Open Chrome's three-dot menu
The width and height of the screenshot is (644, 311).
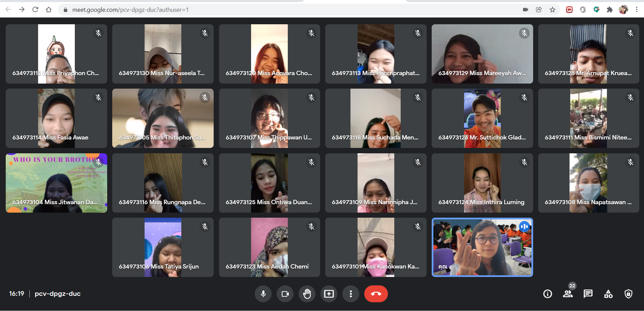coord(637,10)
